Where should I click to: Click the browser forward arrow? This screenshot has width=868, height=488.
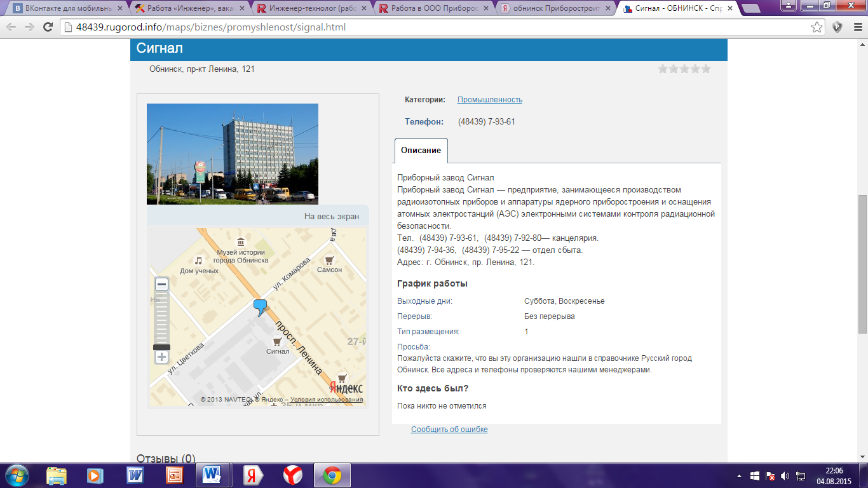click(29, 27)
